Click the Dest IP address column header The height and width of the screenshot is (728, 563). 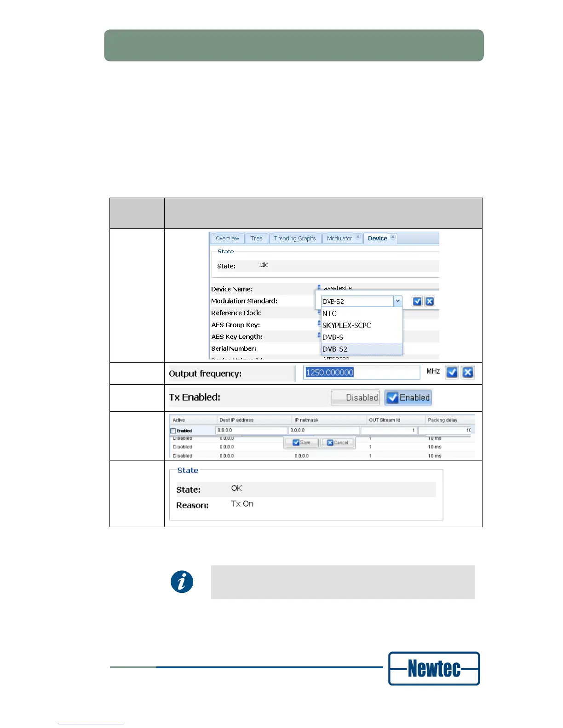pos(254,420)
